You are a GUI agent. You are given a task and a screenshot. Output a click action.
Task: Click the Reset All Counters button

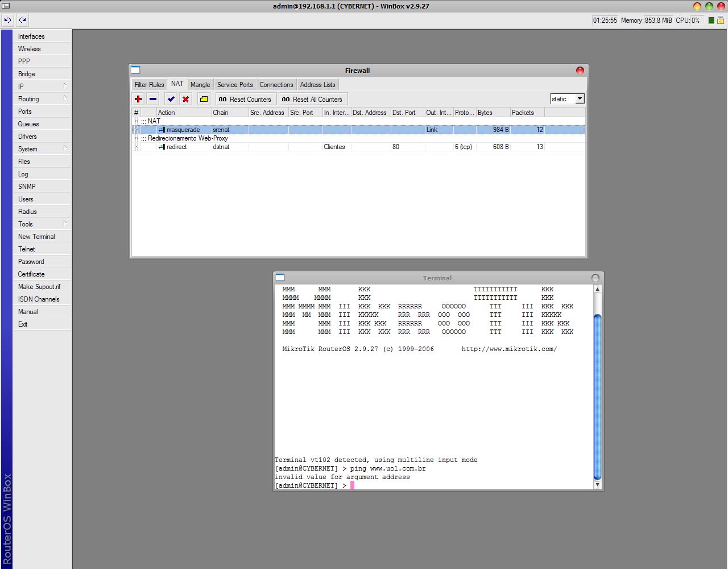coord(313,99)
